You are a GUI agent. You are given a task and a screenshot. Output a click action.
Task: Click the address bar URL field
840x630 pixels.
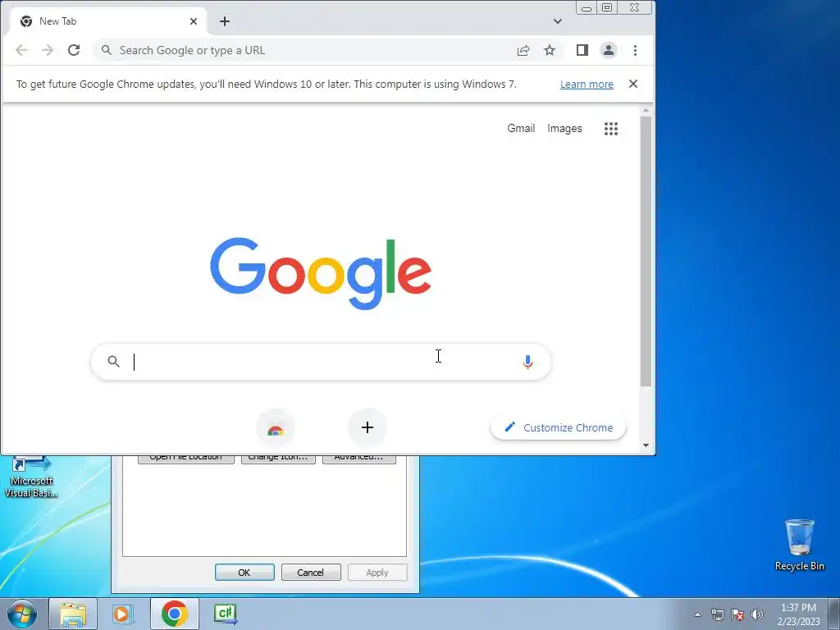pos(305,50)
